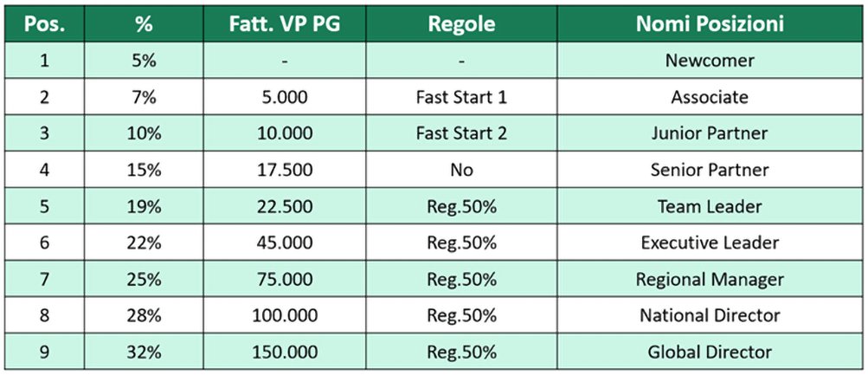
Task: Select the "No" cell under Regole
Action: (461, 170)
